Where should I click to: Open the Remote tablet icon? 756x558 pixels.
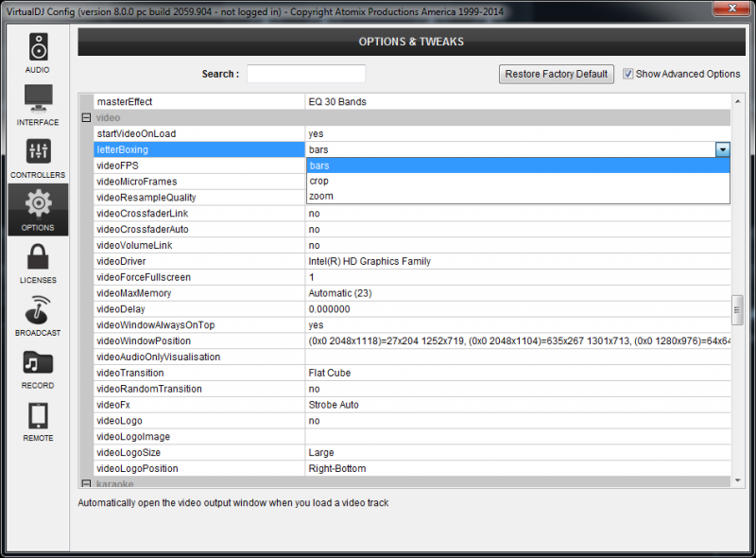[38, 415]
